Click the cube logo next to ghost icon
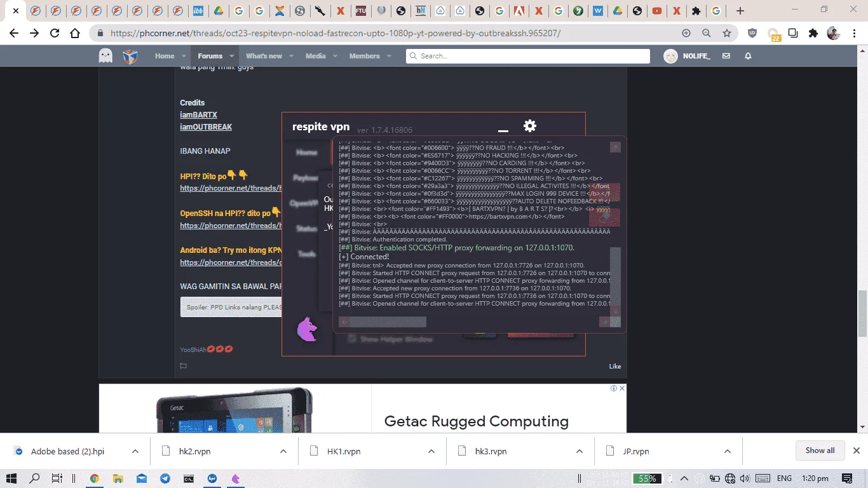This screenshot has height=488, width=868. point(130,57)
